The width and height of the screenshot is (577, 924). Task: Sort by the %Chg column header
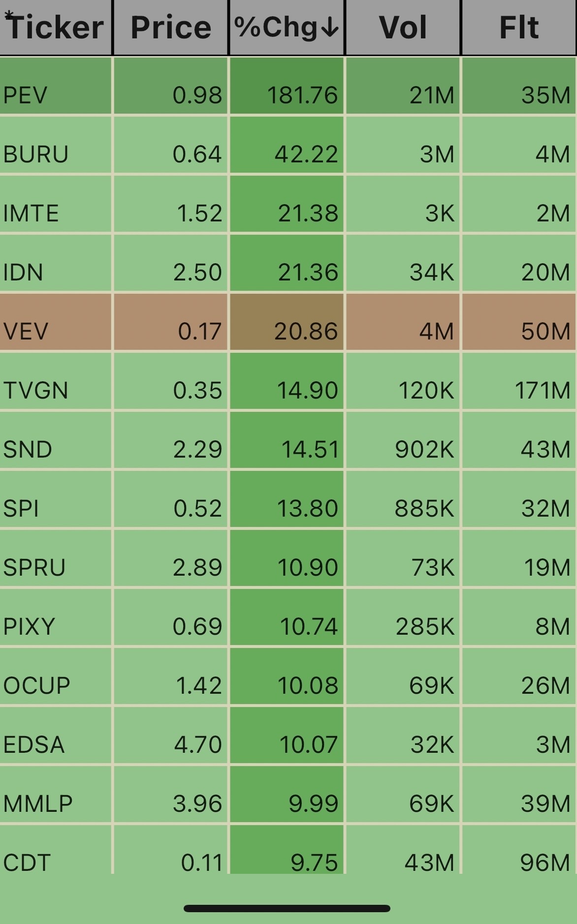click(287, 27)
